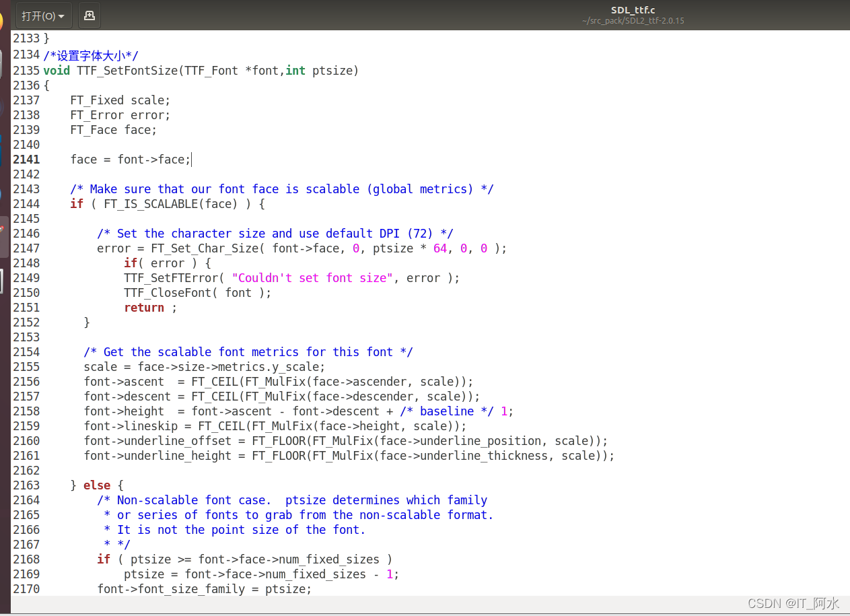The image size is (850, 616).
Task: Open the 打开(O) file dropdown button
Action: [x=44, y=15]
